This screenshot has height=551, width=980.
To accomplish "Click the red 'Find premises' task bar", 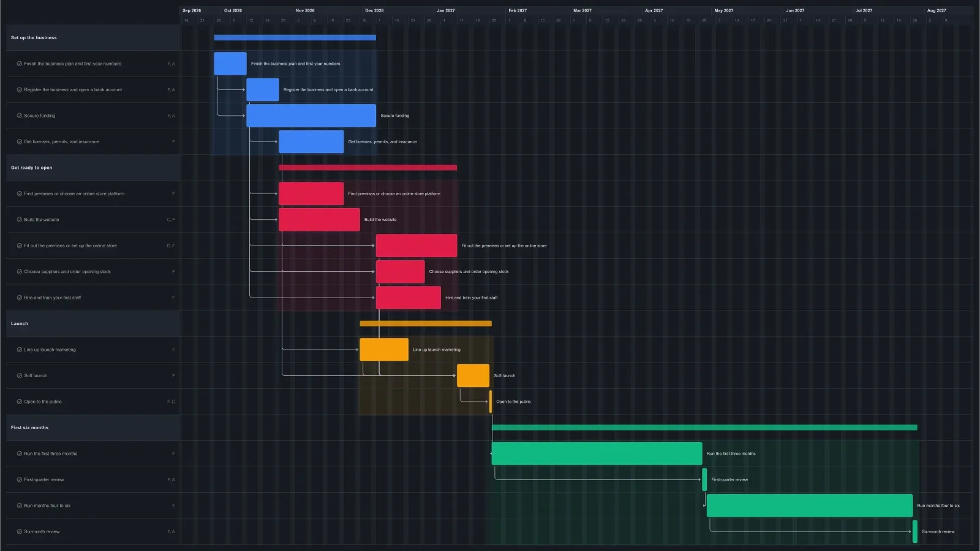I will [x=311, y=194].
